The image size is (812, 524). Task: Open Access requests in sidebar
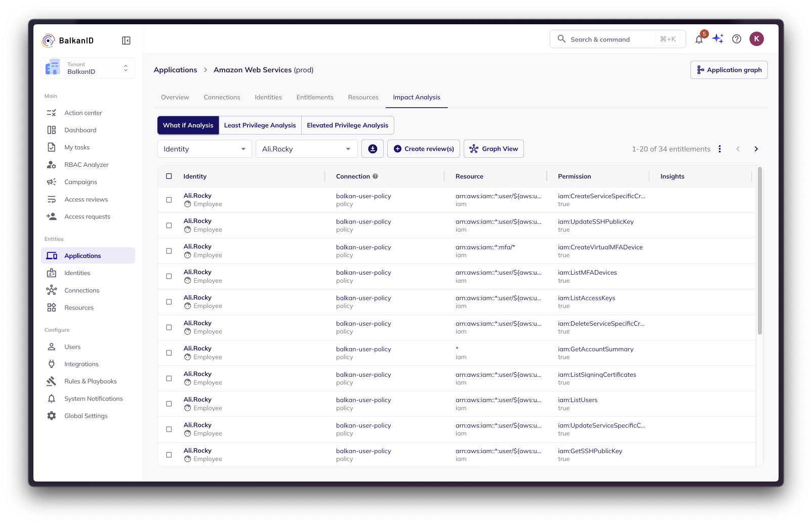point(88,216)
